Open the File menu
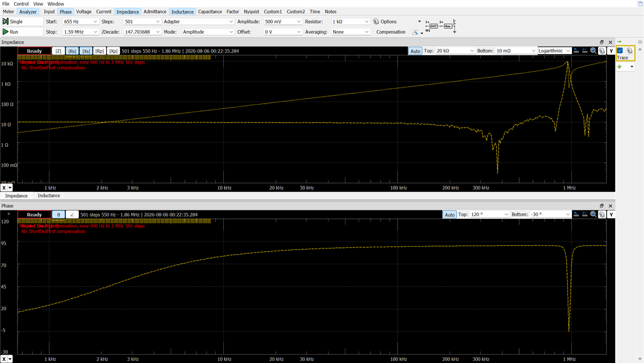 pos(6,4)
